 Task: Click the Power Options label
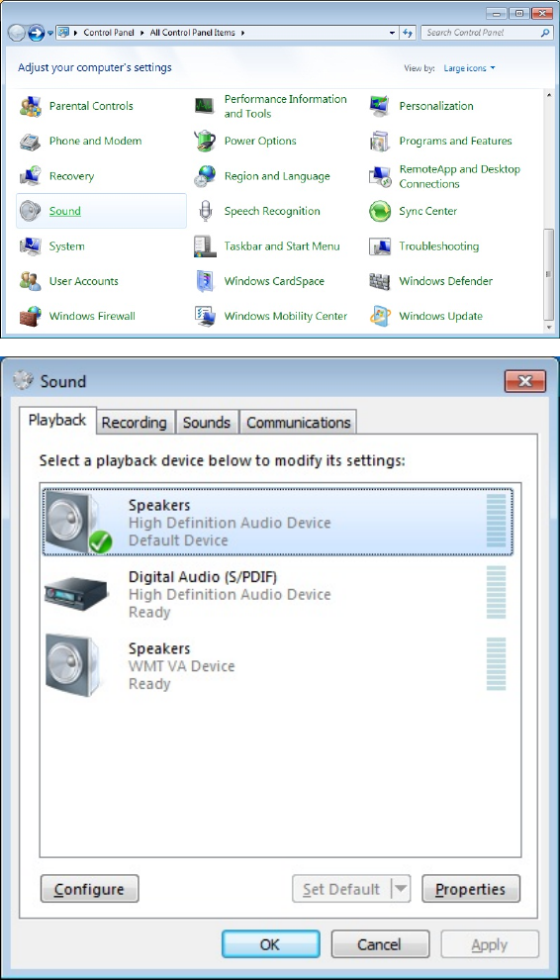pyautogui.click(x=260, y=142)
